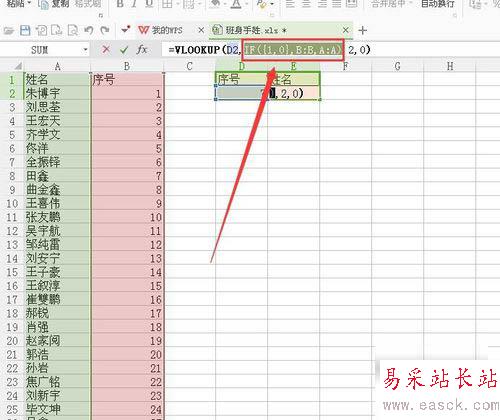Select the cell with name 佟洋

57,148
